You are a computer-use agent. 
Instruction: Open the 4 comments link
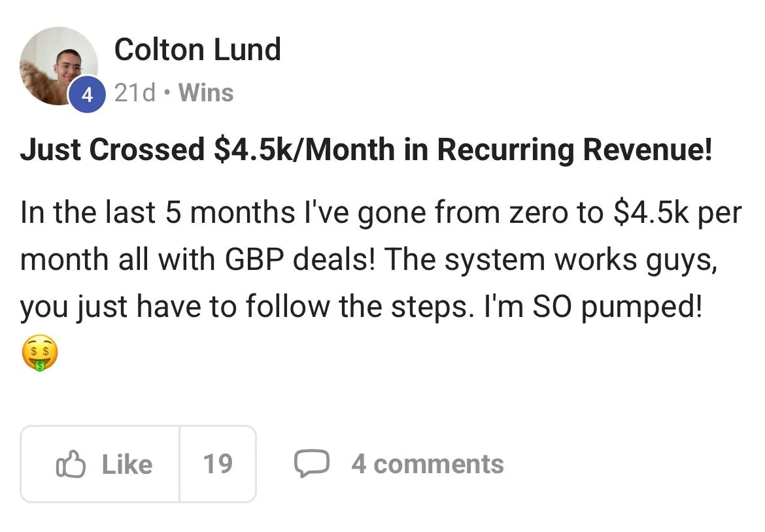pos(428,464)
